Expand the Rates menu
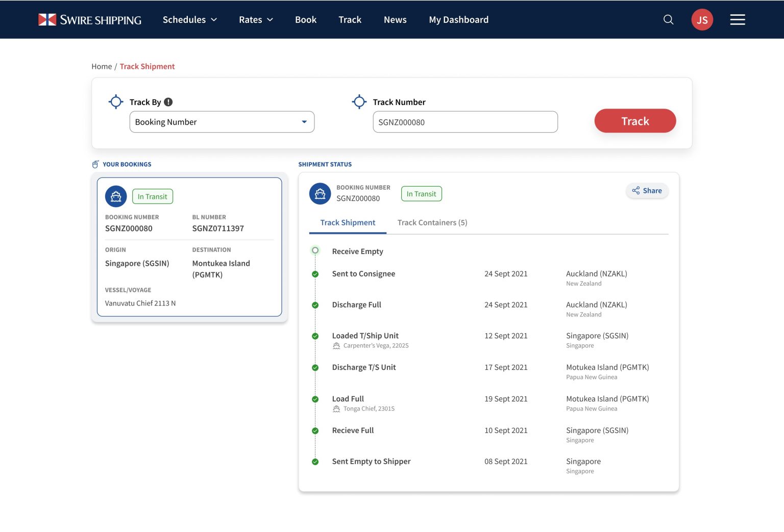Image resolution: width=784 pixels, height=532 pixels. tap(256, 20)
